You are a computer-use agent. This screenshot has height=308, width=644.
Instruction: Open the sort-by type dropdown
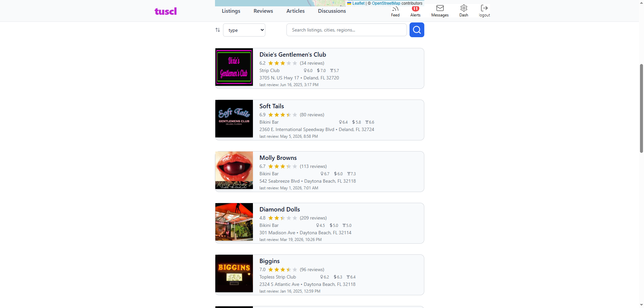tap(244, 30)
